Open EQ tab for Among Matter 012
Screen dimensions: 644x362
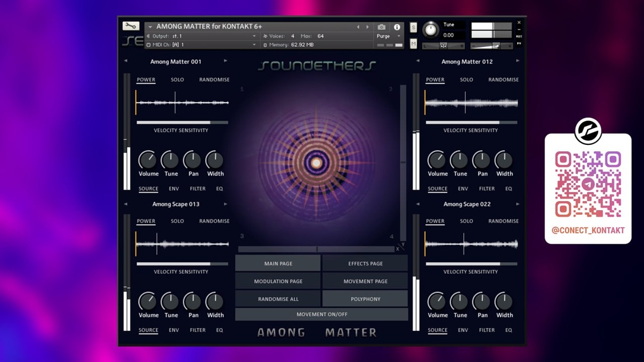click(509, 189)
